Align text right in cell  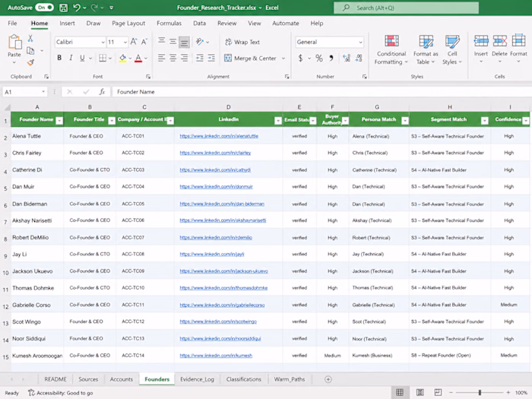(x=184, y=58)
